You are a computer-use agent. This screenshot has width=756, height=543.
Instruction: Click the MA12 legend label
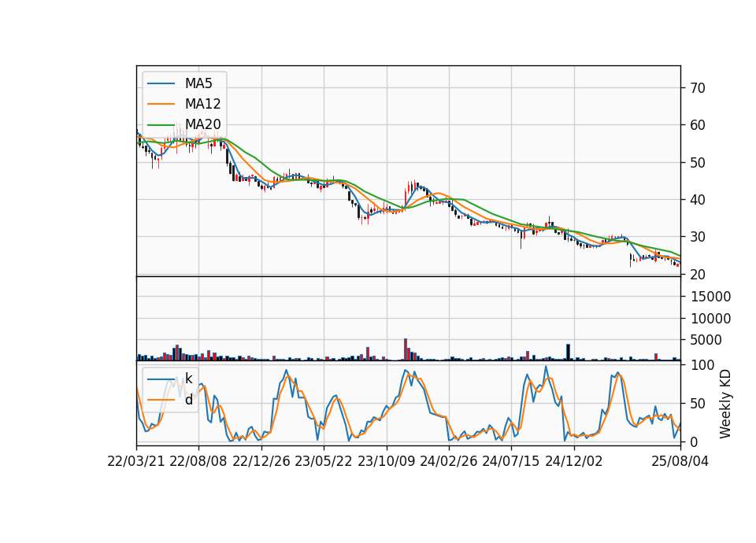202,104
